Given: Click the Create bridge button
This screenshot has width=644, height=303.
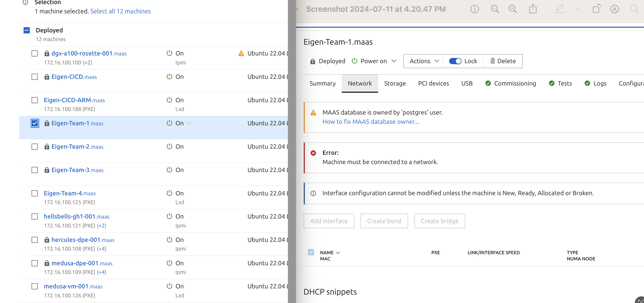Looking at the screenshot, I should 440,221.
